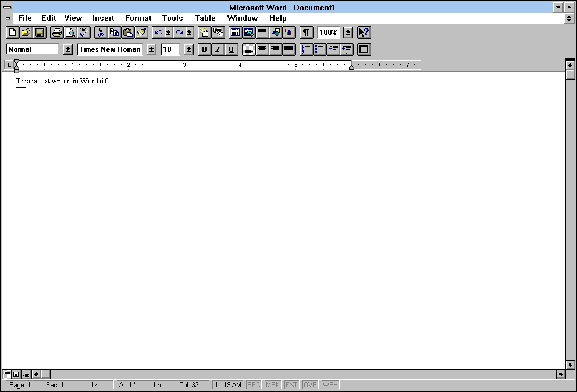Image resolution: width=577 pixels, height=392 pixels.
Task: Click the Open folder icon
Action: click(x=26, y=33)
